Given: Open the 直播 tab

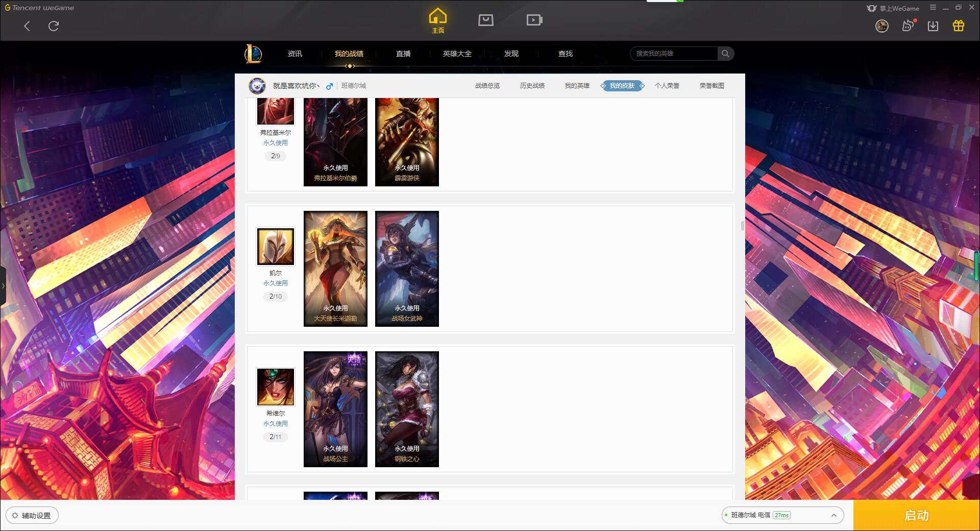Looking at the screenshot, I should pyautogui.click(x=403, y=54).
